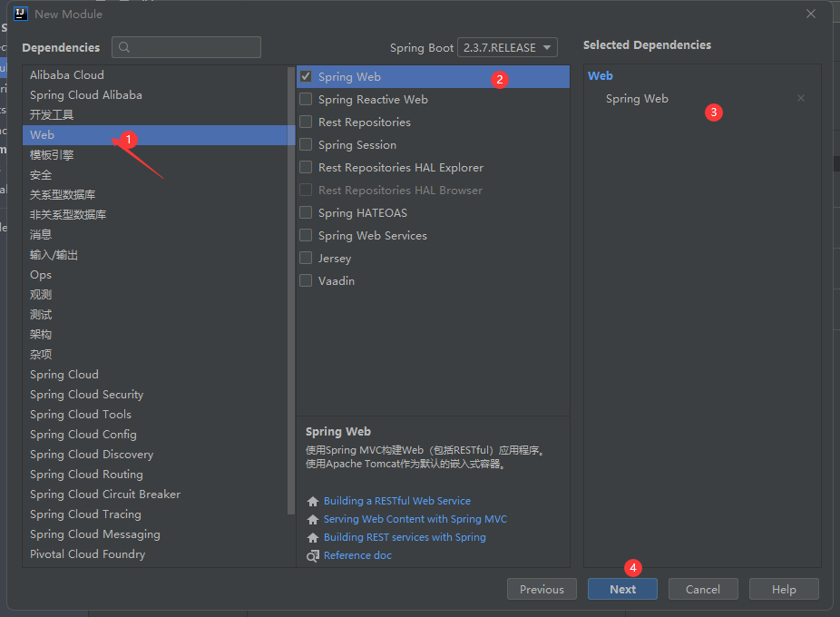Proceed with the Next button

click(x=622, y=589)
